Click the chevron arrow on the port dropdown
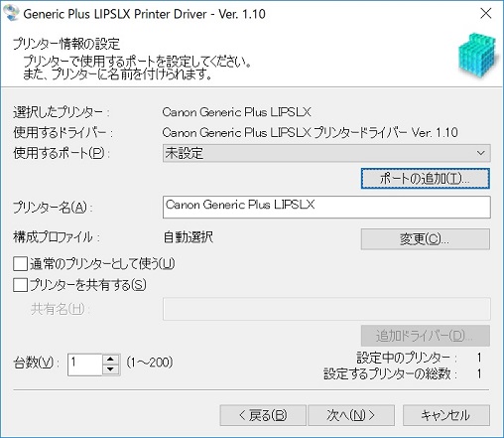 click(481, 153)
